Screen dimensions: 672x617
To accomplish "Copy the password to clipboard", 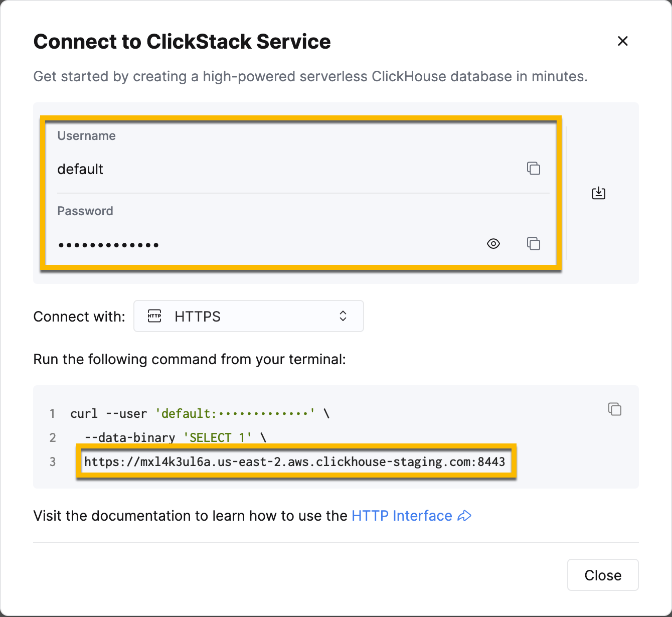I will pyautogui.click(x=533, y=244).
